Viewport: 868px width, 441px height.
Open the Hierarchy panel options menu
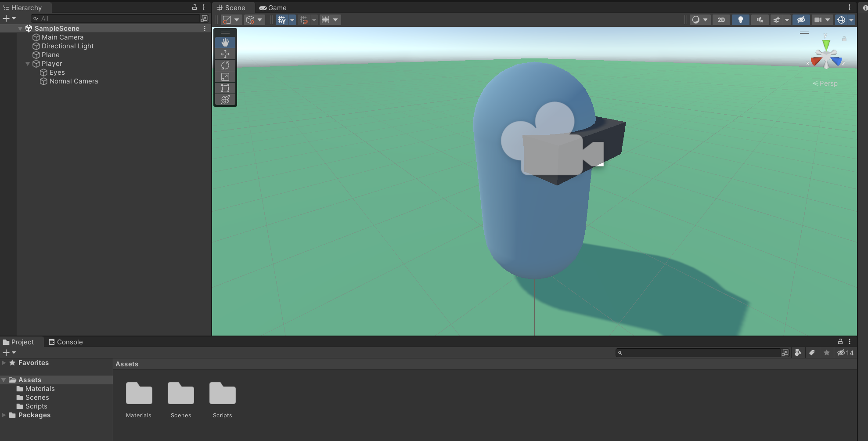coord(204,7)
